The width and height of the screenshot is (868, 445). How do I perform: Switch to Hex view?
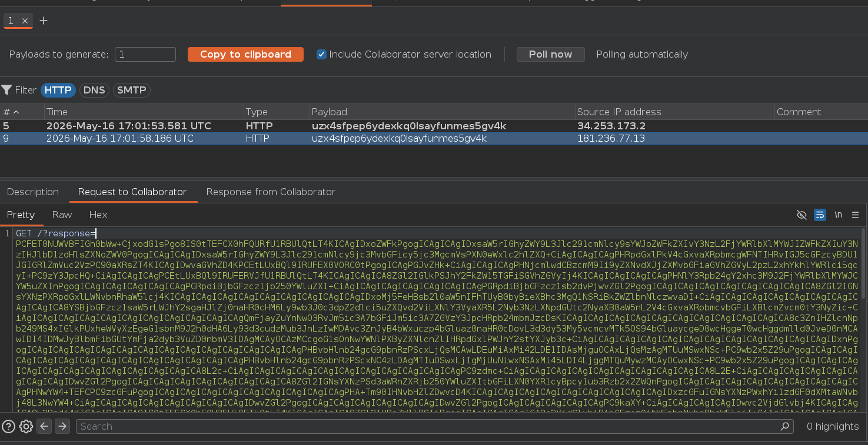point(98,215)
